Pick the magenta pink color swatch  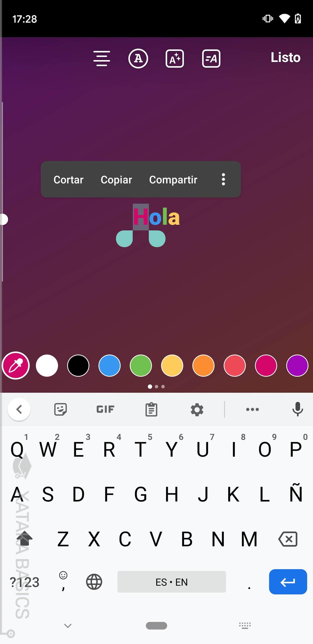point(266,366)
